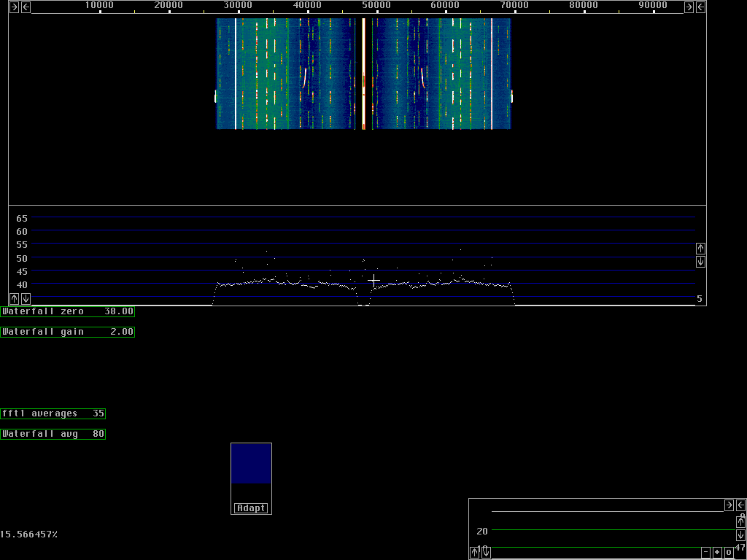The height and width of the screenshot is (560, 747).
Task: Edit the Waterfall avg 80 field
Action: [x=53, y=434]
